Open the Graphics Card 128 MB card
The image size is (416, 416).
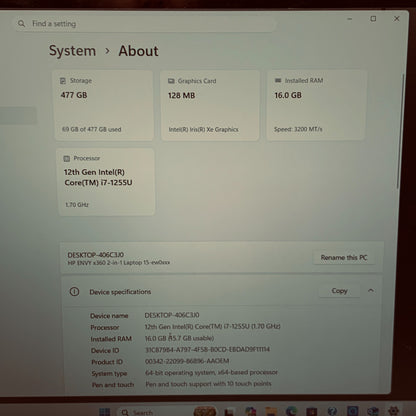[210, 105]
